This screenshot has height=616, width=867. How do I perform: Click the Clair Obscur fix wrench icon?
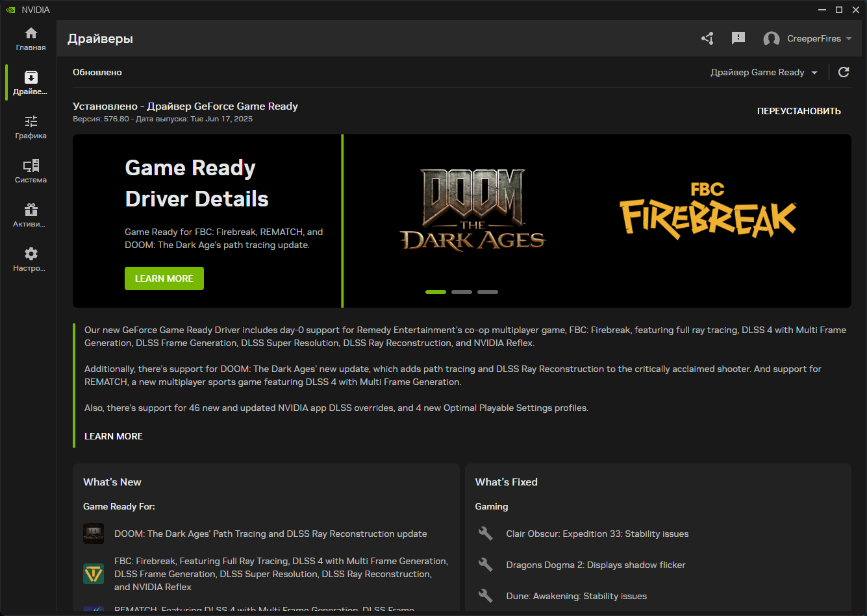coord(486,534)
